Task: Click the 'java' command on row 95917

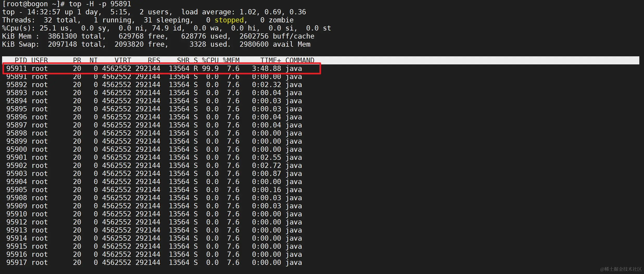Action: point(294,263)
